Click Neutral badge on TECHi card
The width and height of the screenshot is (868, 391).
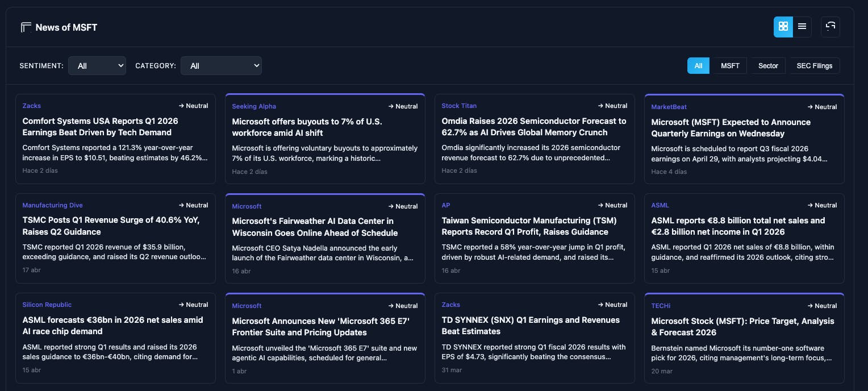coord(822,306)
